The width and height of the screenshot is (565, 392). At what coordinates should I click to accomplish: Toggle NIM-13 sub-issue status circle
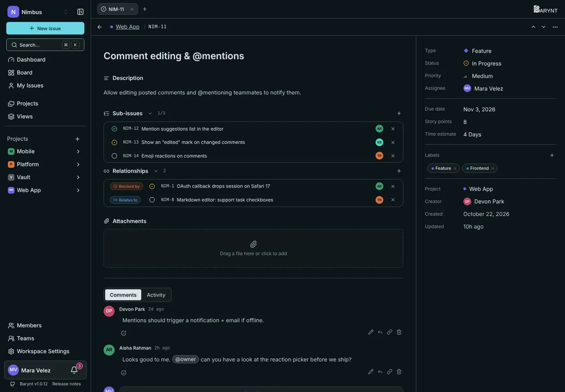coord(114,142)
